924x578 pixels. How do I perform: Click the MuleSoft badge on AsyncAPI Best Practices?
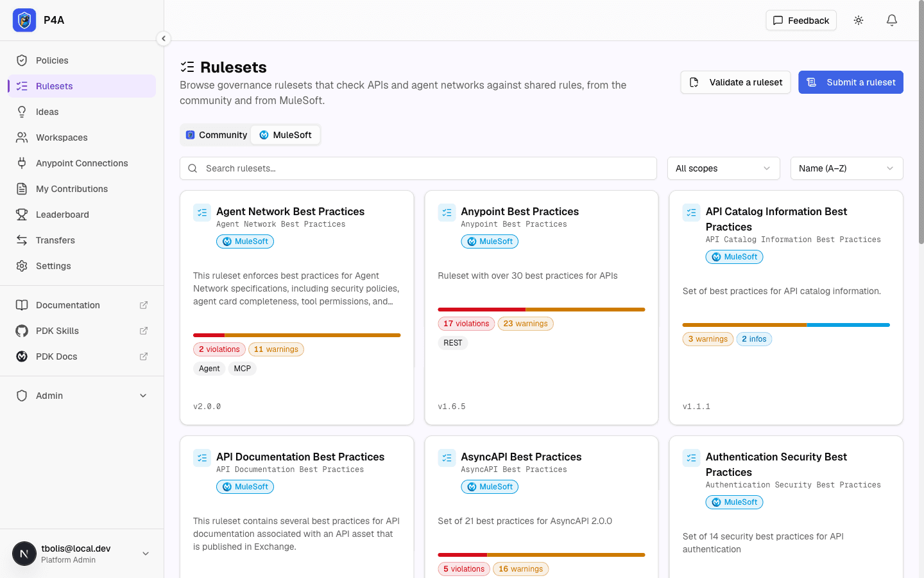point(490,487)
